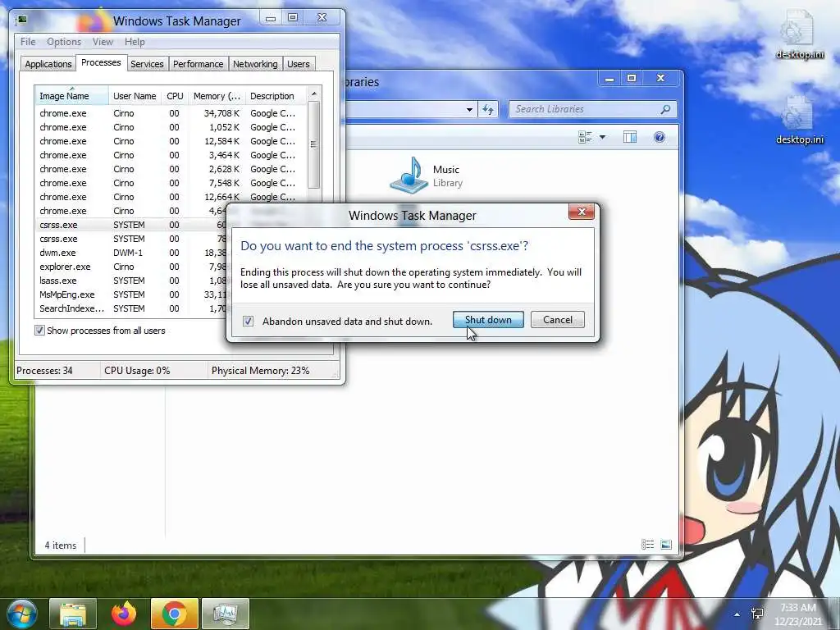Sort processes by Image Name column
Screen dimensions: 840x630
point(71,96)
